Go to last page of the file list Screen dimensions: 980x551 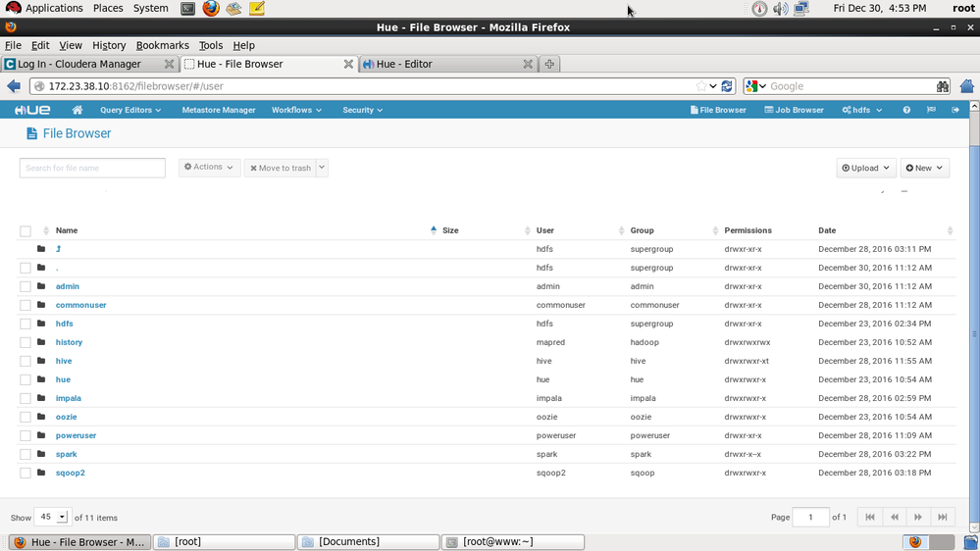(x=943, y=518)
